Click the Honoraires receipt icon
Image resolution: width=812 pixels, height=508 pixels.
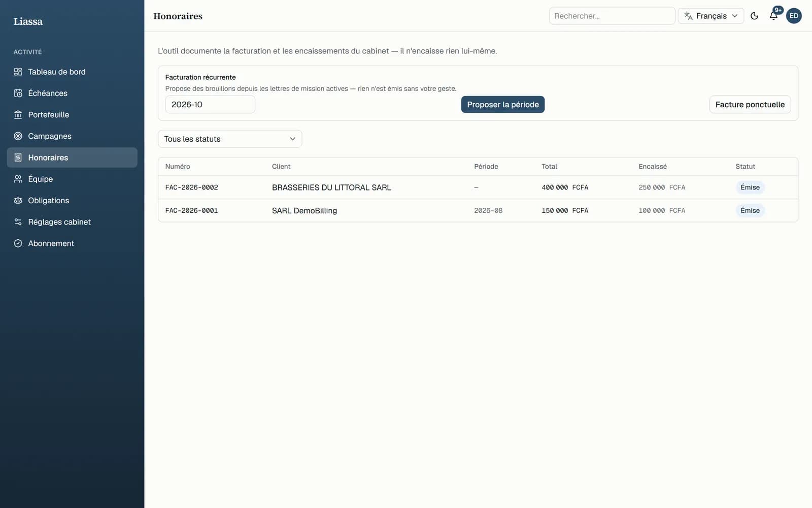coord(18,157)
